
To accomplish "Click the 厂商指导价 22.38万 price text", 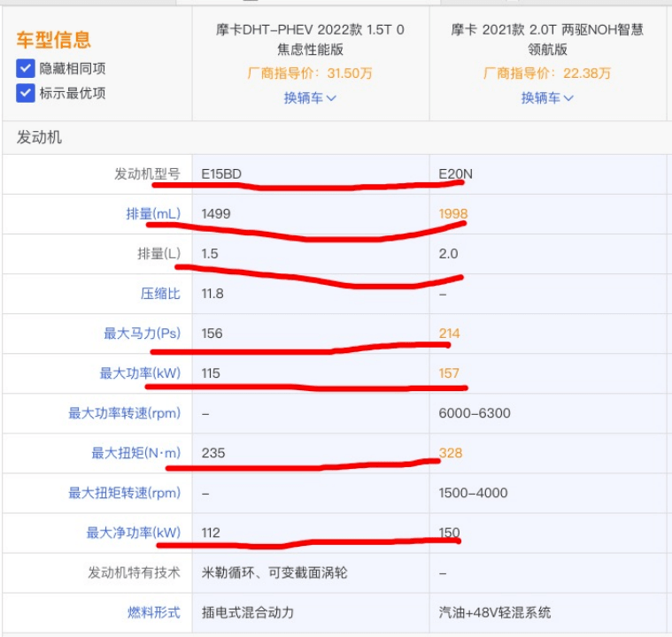I will (x=547, y=73).
